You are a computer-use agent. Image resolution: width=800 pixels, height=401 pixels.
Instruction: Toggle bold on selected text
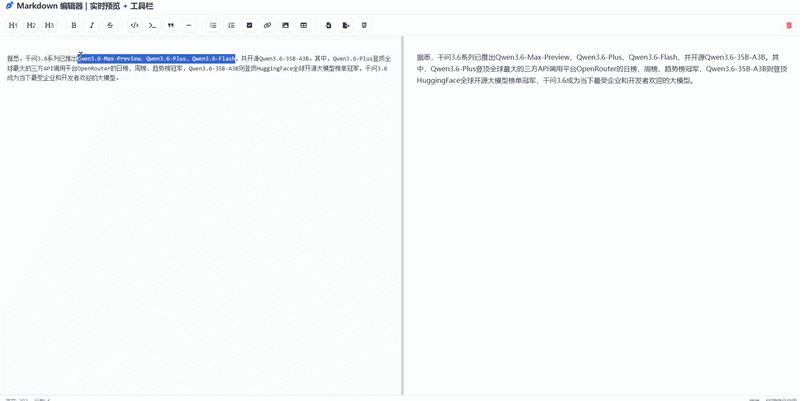click(x=74, y=25)
